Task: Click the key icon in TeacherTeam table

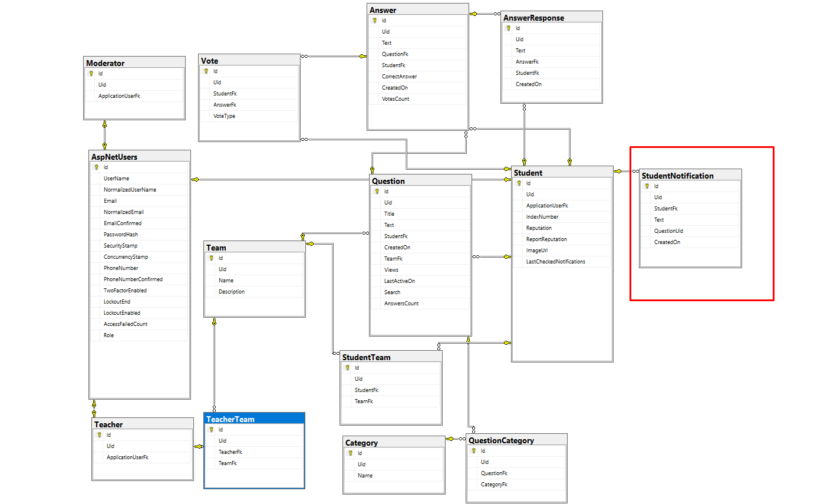Action: 212,430
